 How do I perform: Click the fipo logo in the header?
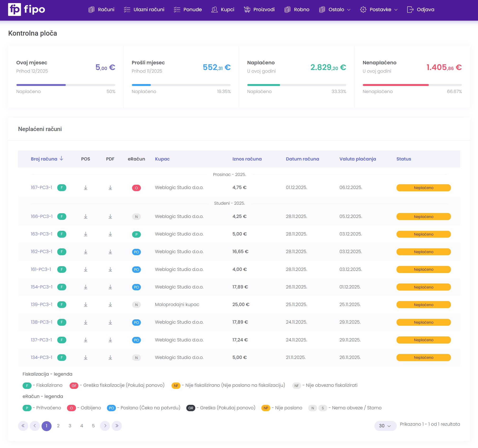[x=26, y=9]
